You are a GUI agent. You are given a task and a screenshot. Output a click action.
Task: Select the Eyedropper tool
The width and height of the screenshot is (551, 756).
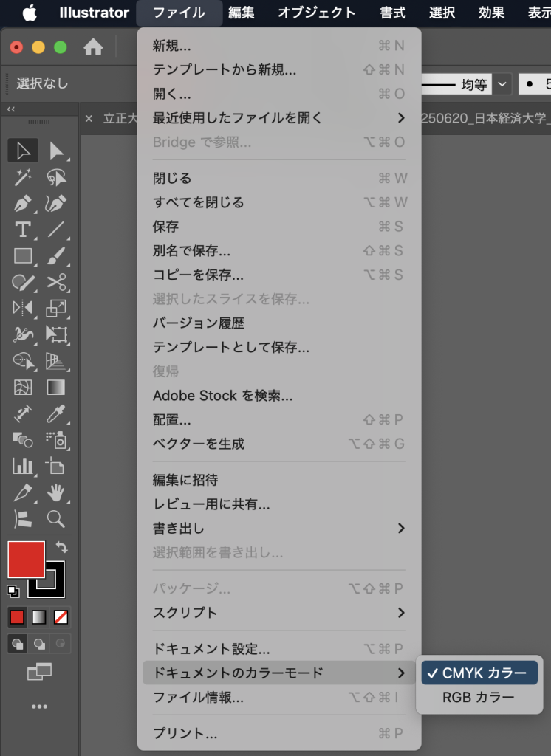point(56,413)
